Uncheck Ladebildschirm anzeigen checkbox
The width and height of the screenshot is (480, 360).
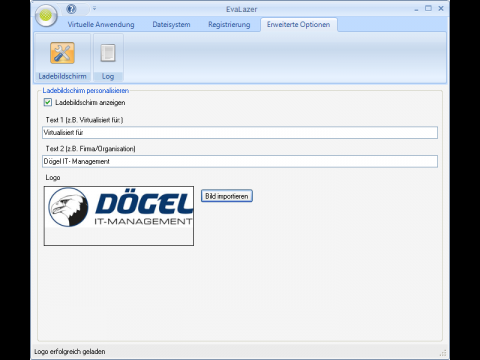click(x=48, y=102)
